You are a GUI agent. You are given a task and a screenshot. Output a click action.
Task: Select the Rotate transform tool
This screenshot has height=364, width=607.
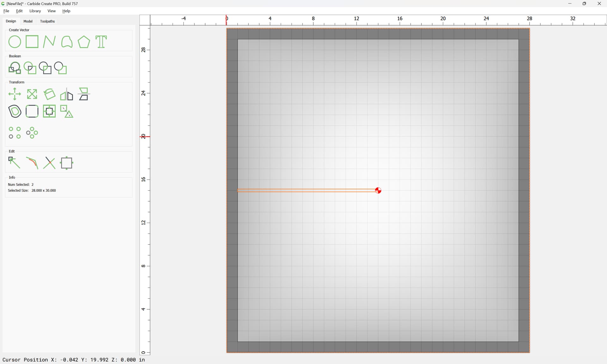[49, 94]
